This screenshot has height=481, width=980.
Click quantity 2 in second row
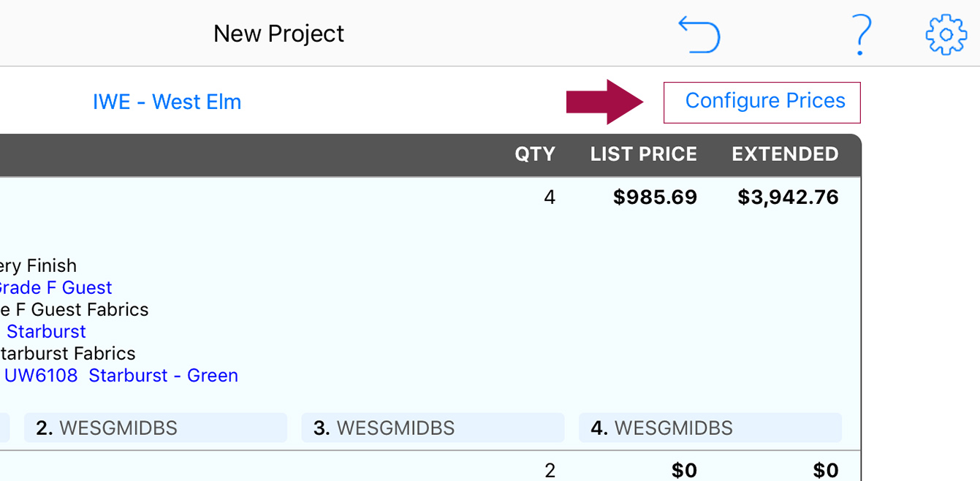(x=550, y=470)
